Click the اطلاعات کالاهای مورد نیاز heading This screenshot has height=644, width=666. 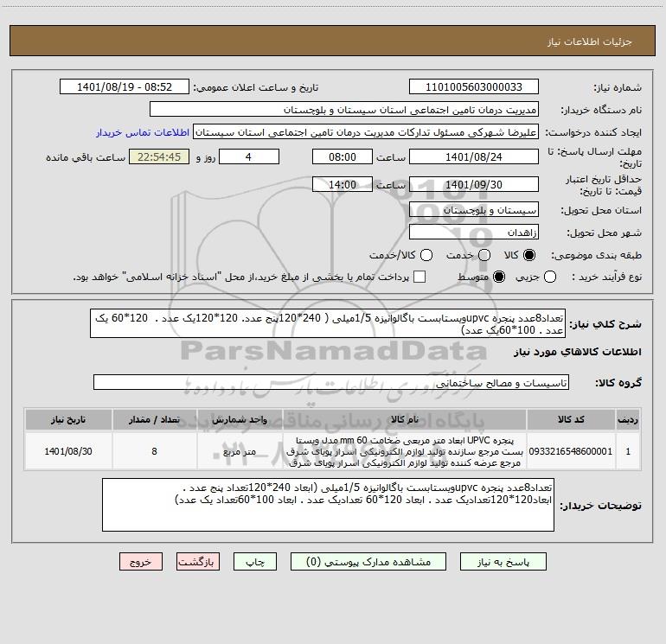click(x=578, y=352)
